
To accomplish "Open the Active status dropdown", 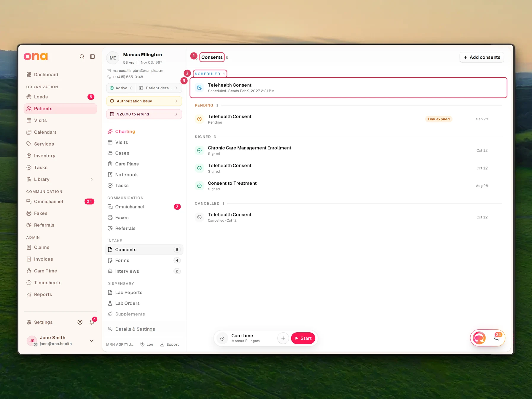I will tap(121, 88).
